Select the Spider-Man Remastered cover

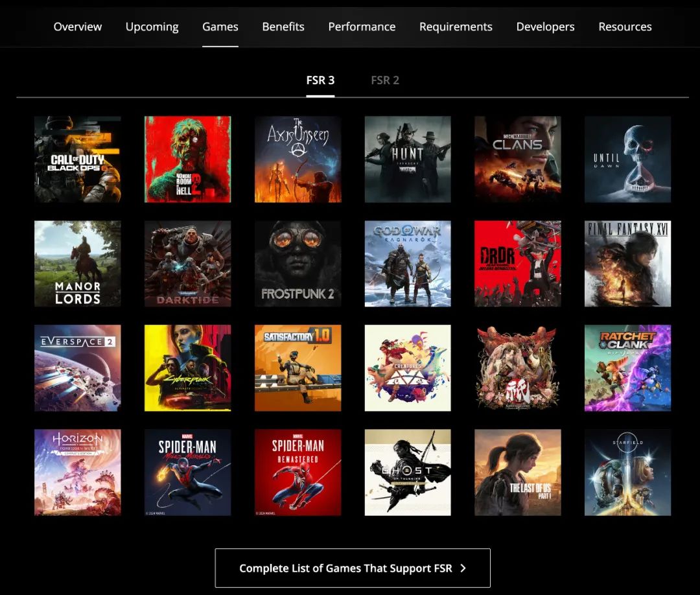click(297, 472)
